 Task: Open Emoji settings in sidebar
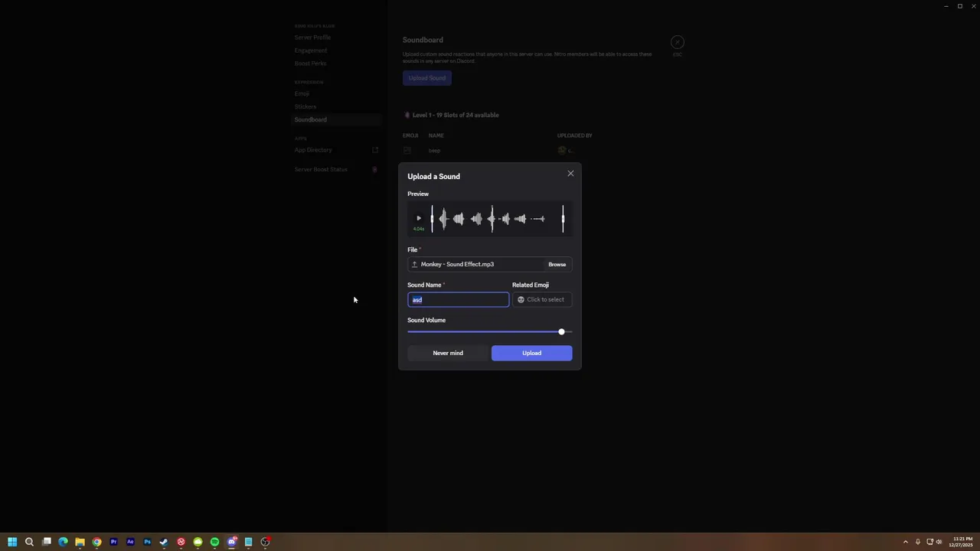pyautogui.click(x=302, y=93)
